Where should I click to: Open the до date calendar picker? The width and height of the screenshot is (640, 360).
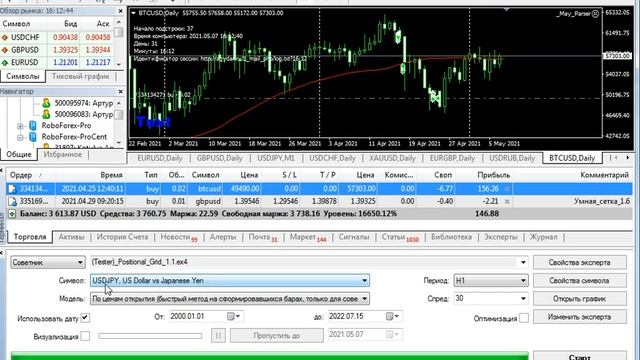[393, 316]
